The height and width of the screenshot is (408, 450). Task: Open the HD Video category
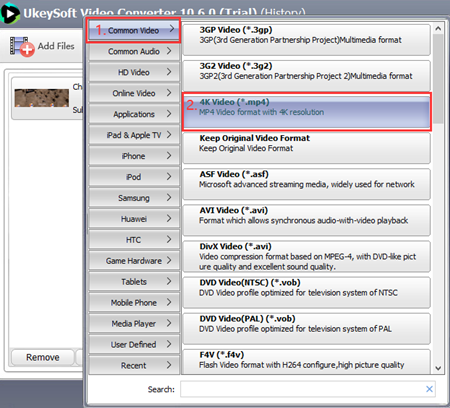point(134,72)
